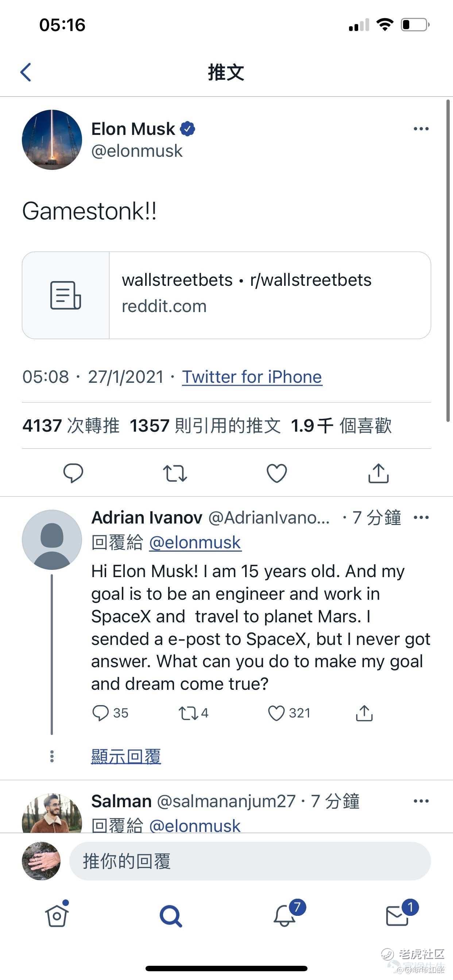Viewport: 453px width, 980px height.
Task: Go to the Home tab
Action: coord(57,916)
